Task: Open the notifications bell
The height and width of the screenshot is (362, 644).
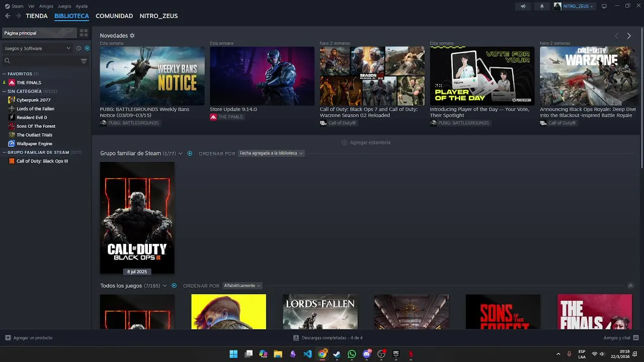Action: pos(542,6)
